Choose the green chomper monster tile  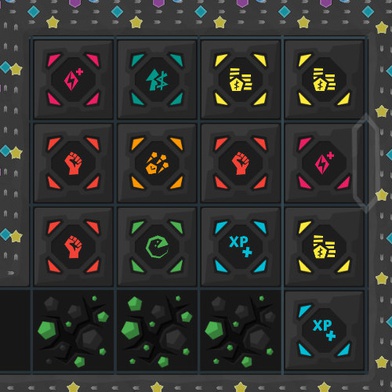[157, 247]
